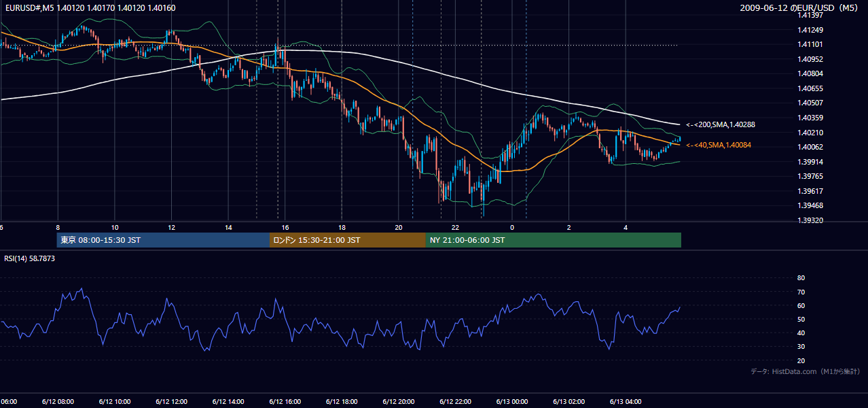Click the 1.39468 price axis label

tap(811, 205)
